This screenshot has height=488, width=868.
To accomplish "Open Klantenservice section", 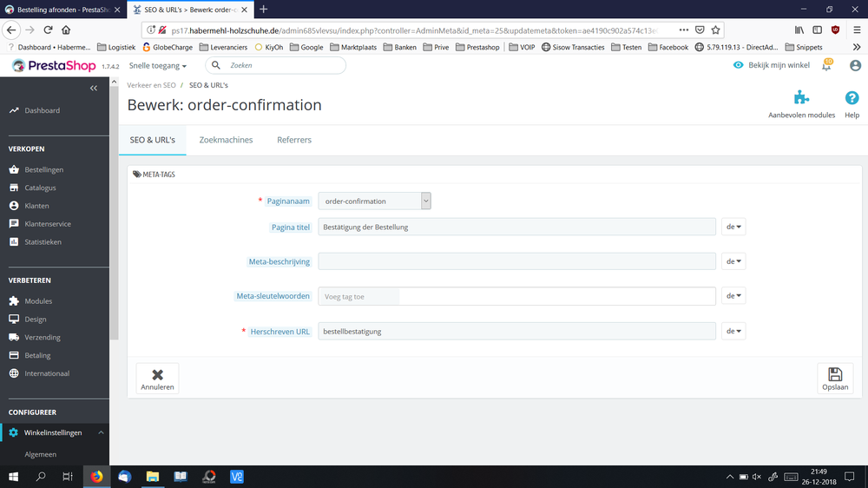I will pyautogui.click(x=48, y=224).
